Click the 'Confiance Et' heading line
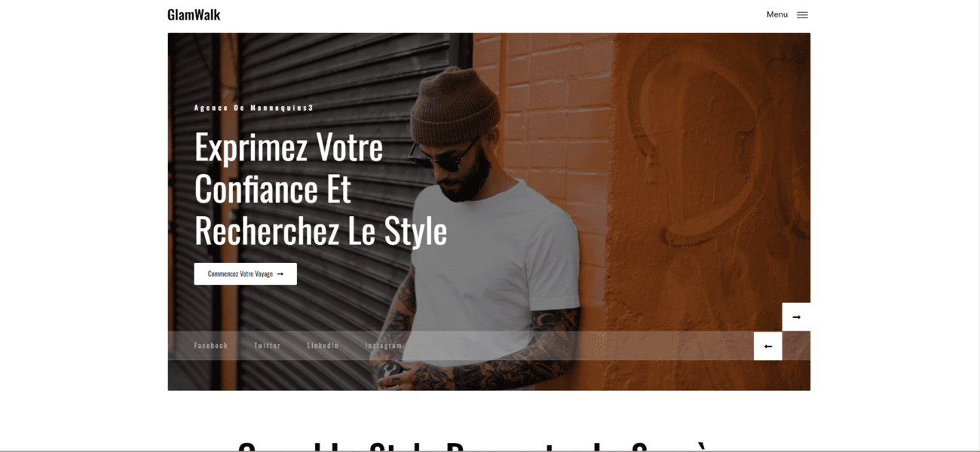 tap(273, 188)
